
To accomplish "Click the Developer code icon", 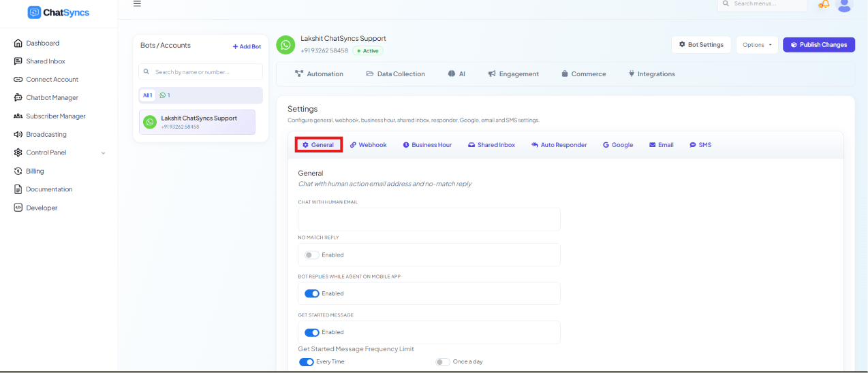I will point(18,208).
